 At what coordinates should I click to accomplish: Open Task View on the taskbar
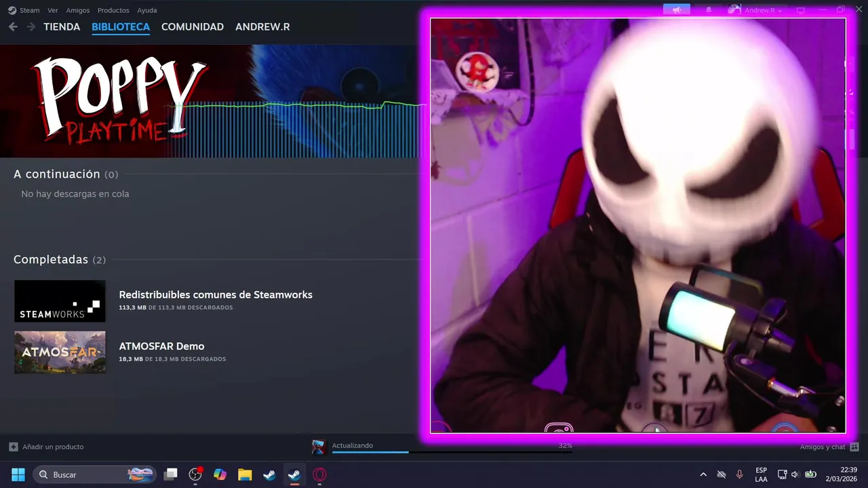(x=171, y=474)
